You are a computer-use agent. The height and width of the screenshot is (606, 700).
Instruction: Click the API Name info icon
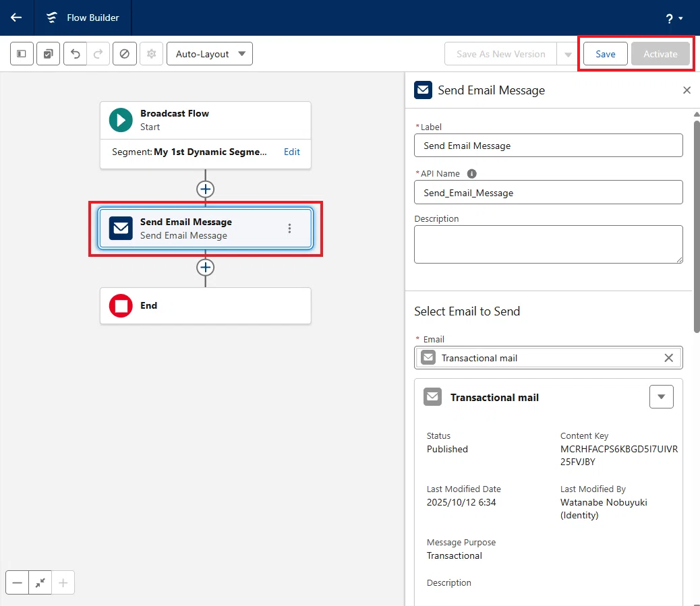click(471, 174)
